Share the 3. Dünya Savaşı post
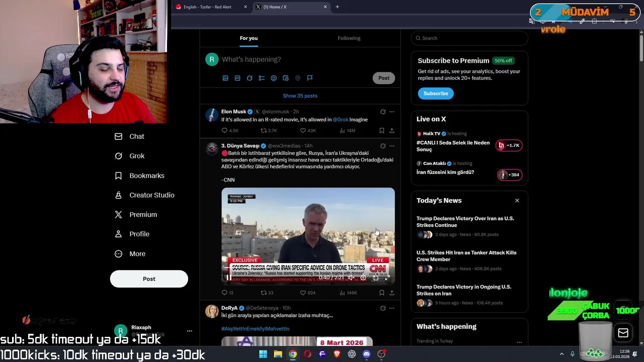Screen dimensions: 644x362 pyautogui.click(x=392, y=293)
